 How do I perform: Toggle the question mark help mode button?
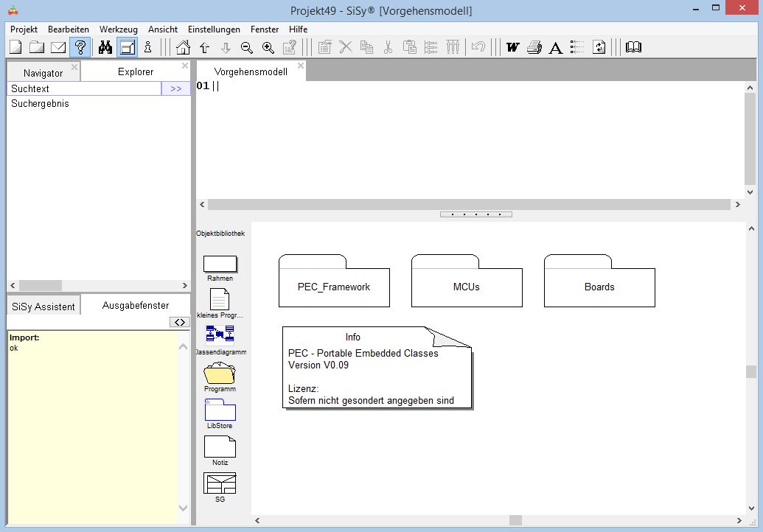coord(80,47)
